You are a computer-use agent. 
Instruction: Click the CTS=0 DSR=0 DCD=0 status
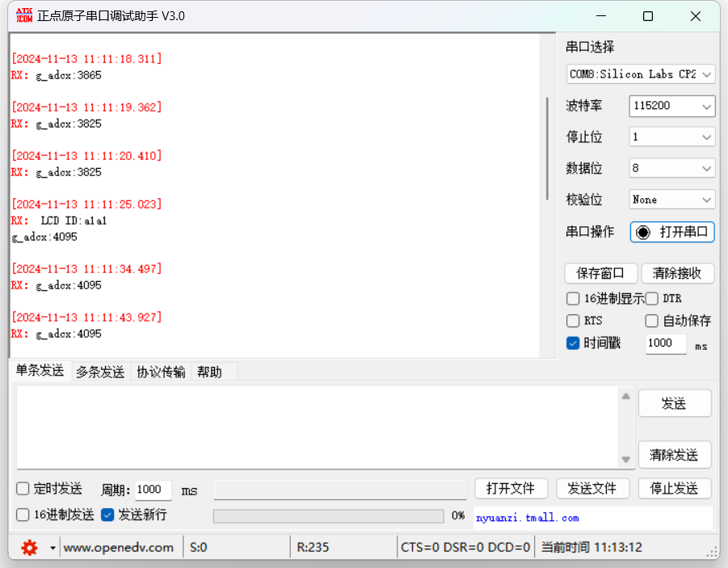coord(465,548)
